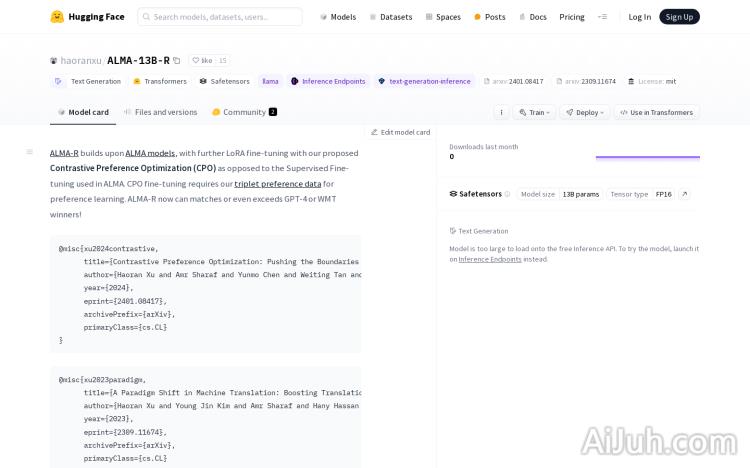Like the ALMA-13B-R model

coord(202,61)
